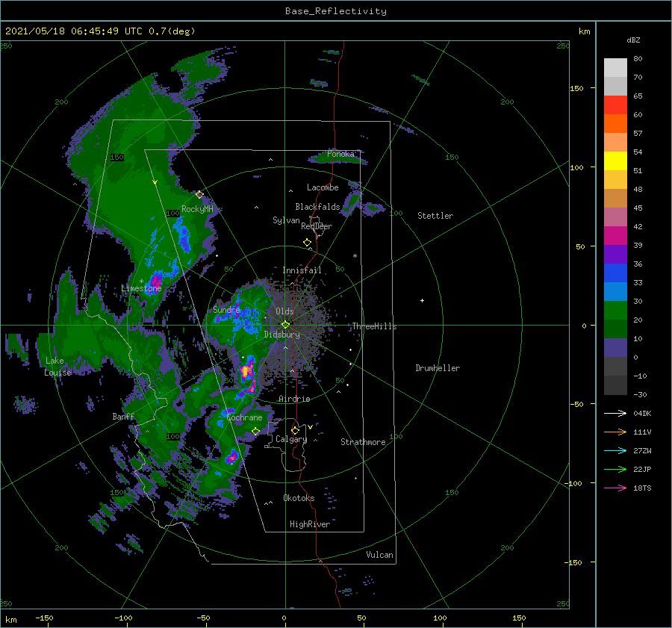
Task: Click the Okotoks label
Action: 299,498
